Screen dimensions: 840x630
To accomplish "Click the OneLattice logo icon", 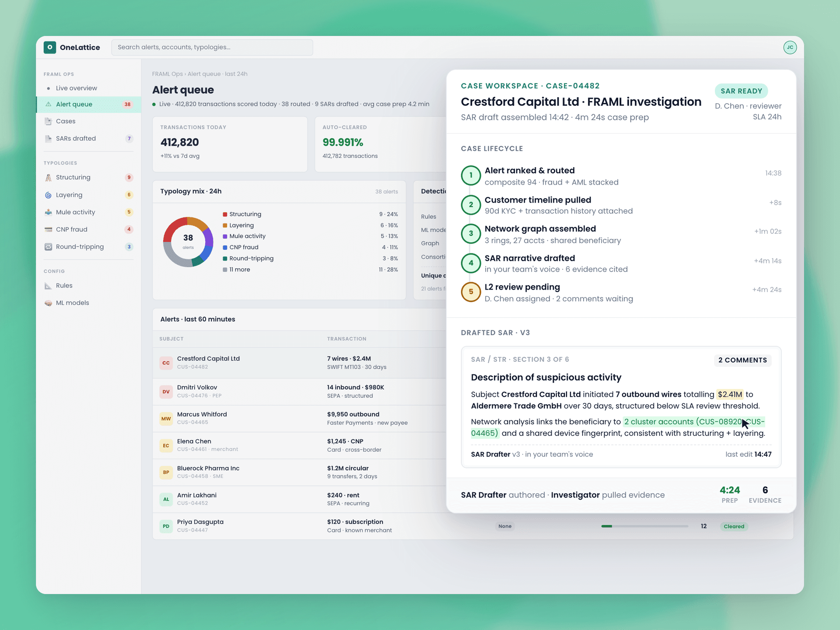I will coord(50,47).
